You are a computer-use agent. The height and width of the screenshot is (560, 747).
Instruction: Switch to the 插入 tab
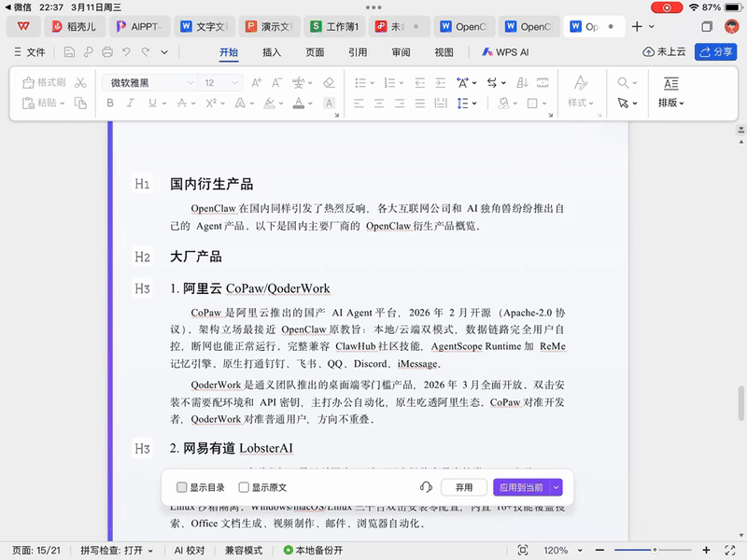tap(272, 52)
